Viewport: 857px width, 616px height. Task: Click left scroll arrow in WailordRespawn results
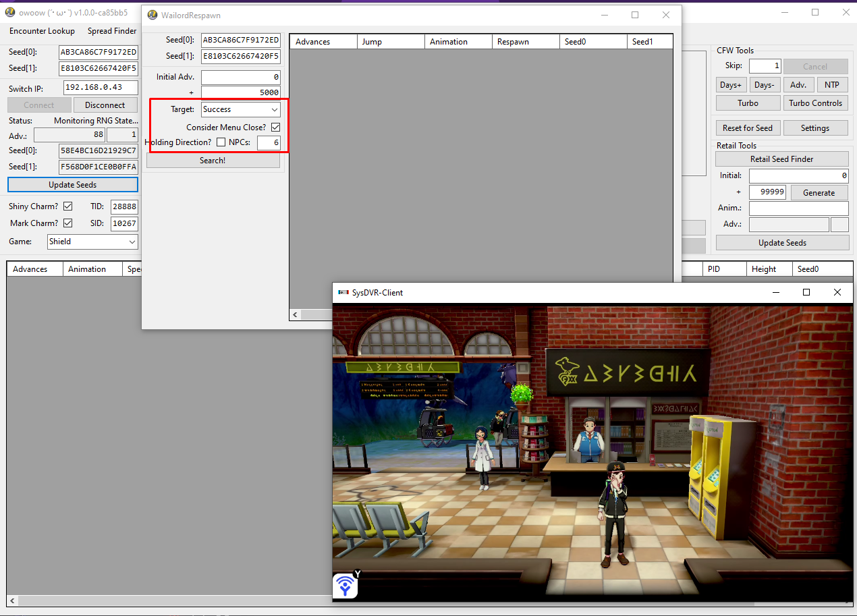tap(296, 314)
